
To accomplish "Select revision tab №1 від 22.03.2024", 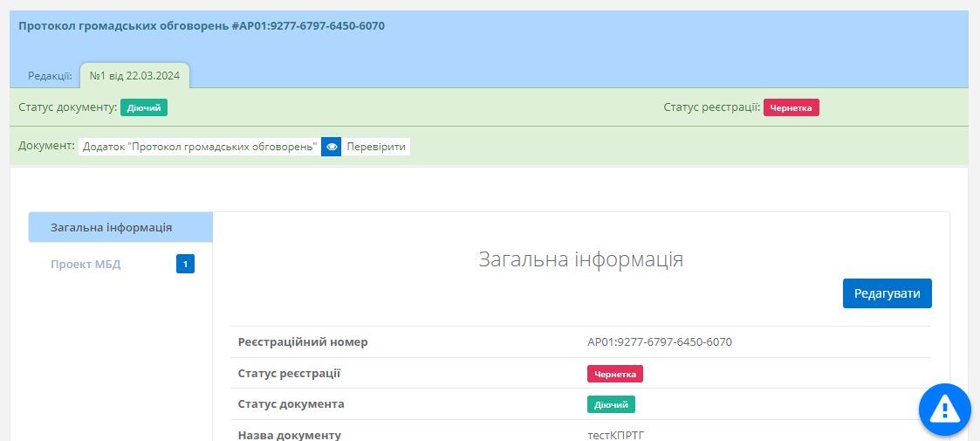I will [134, 76].
